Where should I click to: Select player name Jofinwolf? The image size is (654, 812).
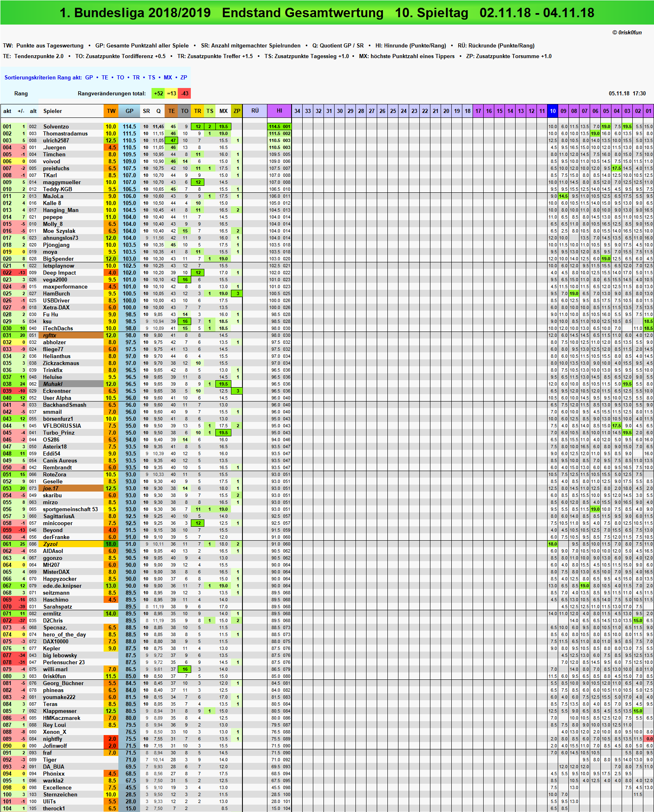point(55,746)
